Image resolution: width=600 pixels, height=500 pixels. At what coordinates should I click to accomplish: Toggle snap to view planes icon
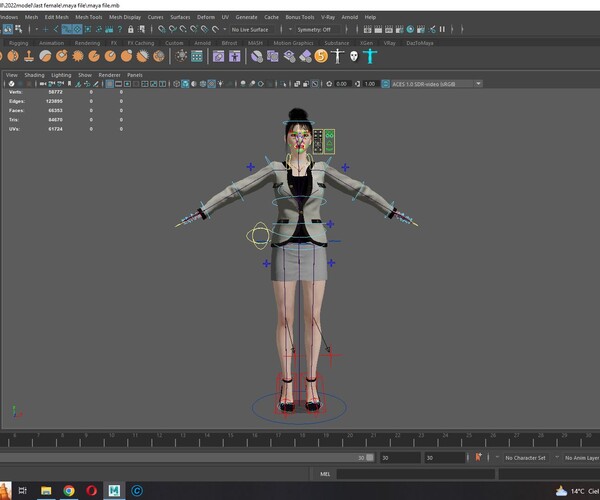coord(205,29)
